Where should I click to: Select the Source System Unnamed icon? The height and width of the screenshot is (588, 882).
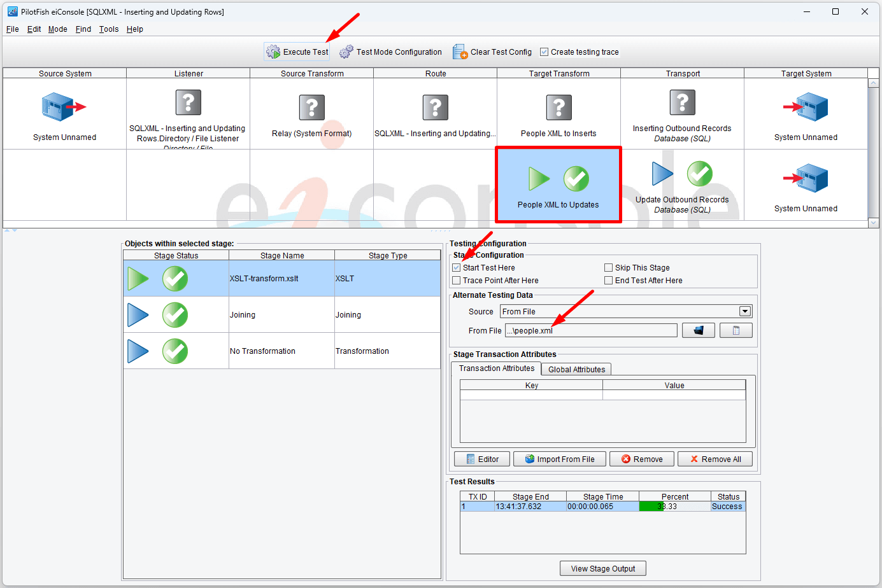pyautogui.click(x=64, y=107)
